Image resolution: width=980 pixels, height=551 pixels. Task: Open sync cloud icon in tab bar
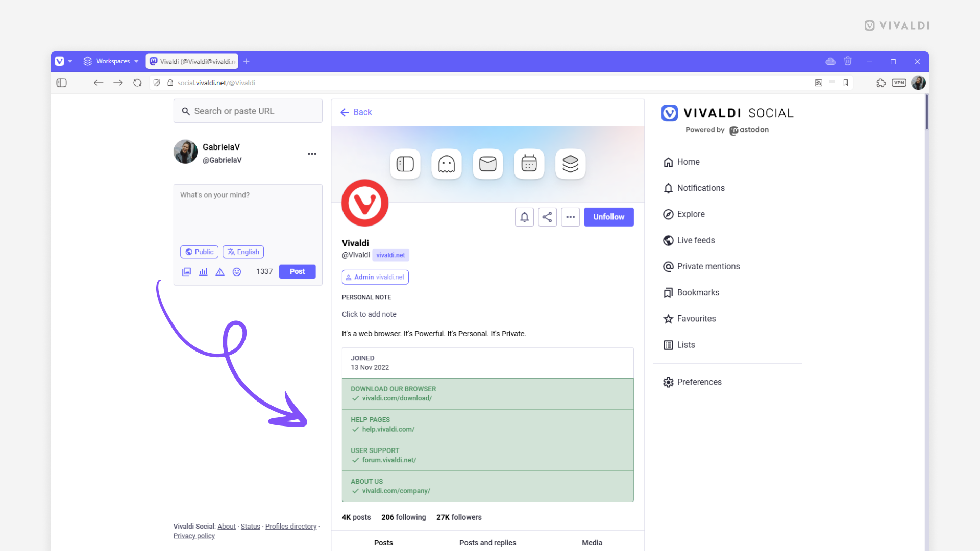pyautogui.click(x=830, y=61)
